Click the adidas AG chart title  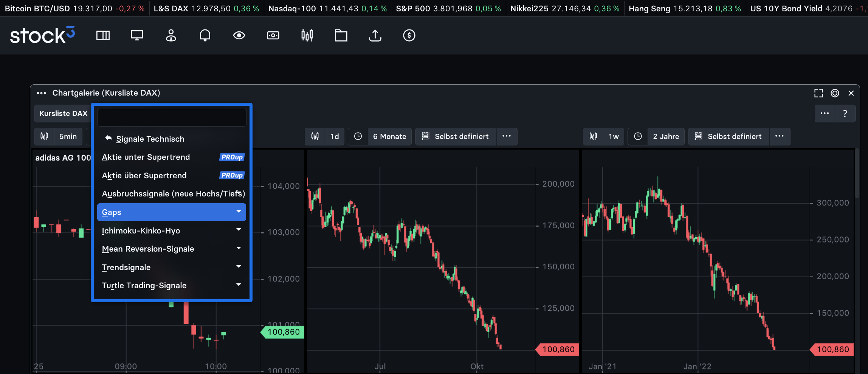pyautogui.click(x=63, y=158)
